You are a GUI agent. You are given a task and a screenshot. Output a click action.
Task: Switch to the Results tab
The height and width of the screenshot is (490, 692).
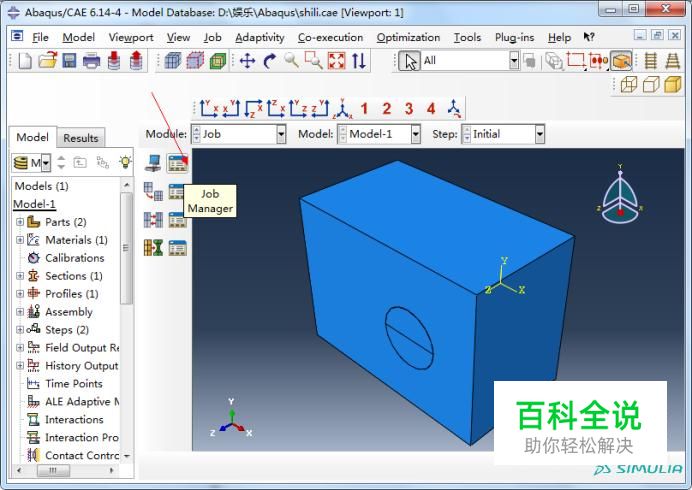[80, 138]
